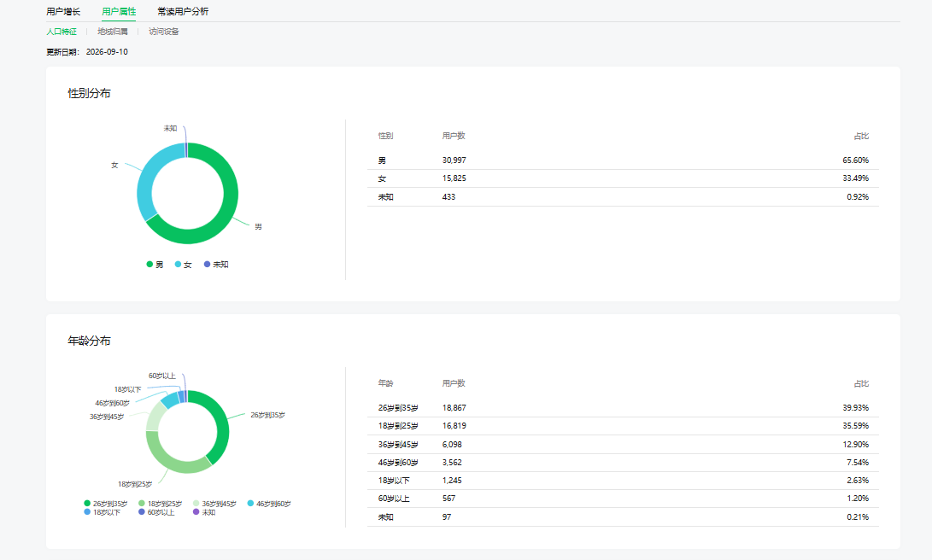Viewport: 932px width, 560px height.
Task: Select the 人口特征 sub-tab
Action: click(62, 32)
